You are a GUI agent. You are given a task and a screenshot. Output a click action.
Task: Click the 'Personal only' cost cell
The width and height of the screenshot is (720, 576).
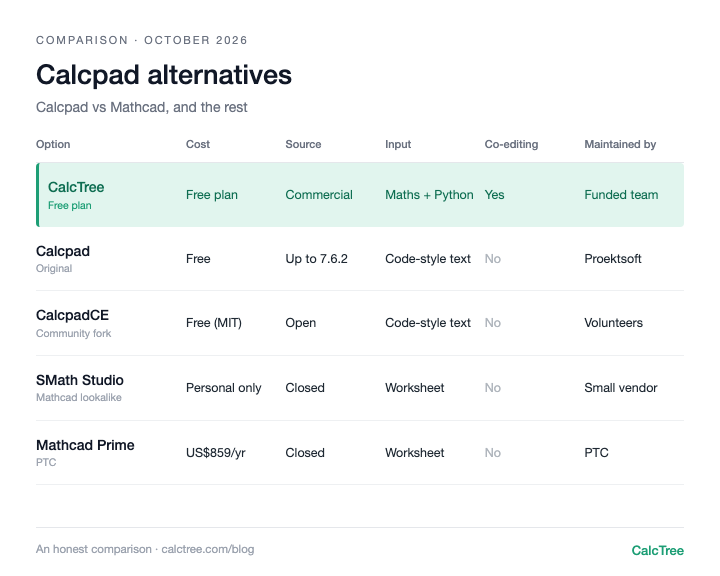coord(223,388)
